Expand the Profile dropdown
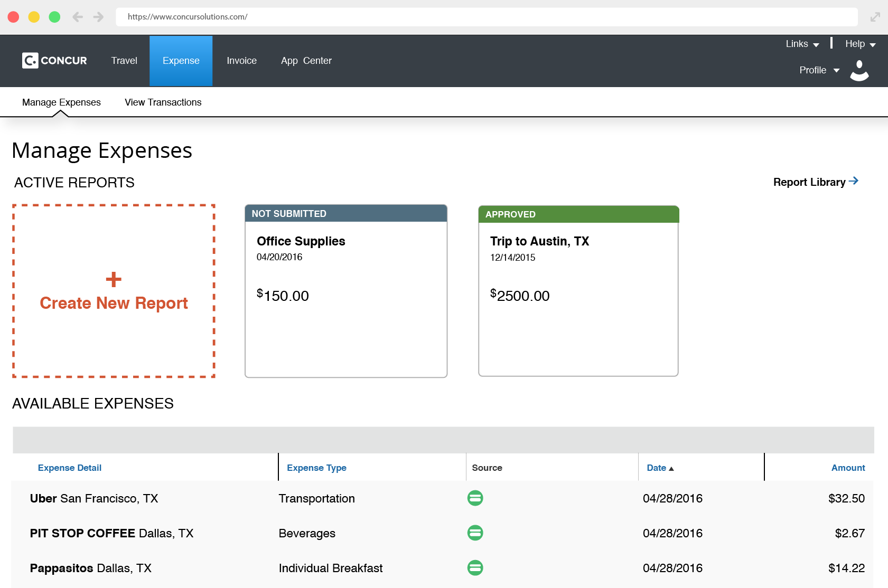This screenshot has height=588, width=888. click(818, 70)
